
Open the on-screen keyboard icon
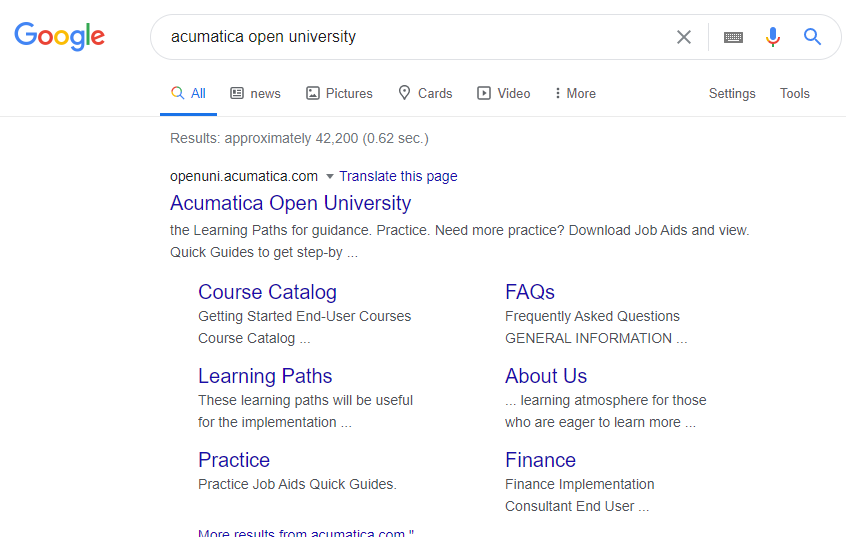click(x=733, y=37)
